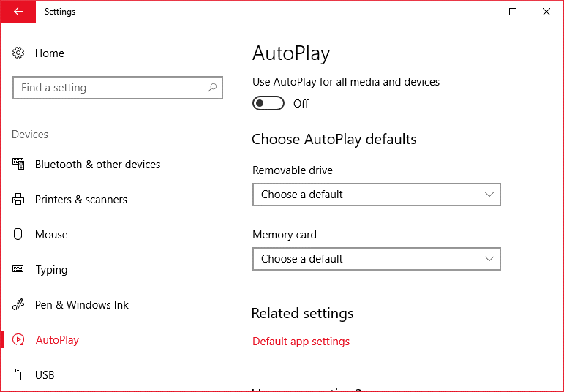Maximize the Settings window
This screenshot has width=564, height=392.
tap(513, 12)
